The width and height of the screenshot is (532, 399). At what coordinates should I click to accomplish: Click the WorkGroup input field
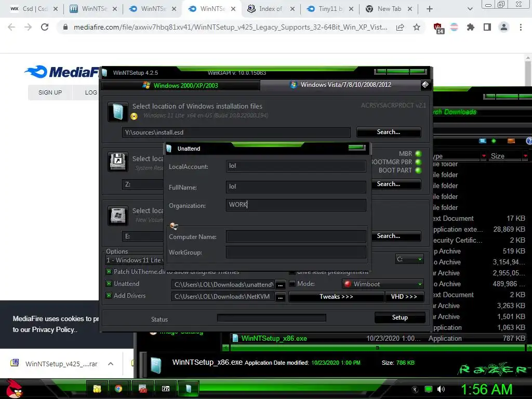coord(296,252)
